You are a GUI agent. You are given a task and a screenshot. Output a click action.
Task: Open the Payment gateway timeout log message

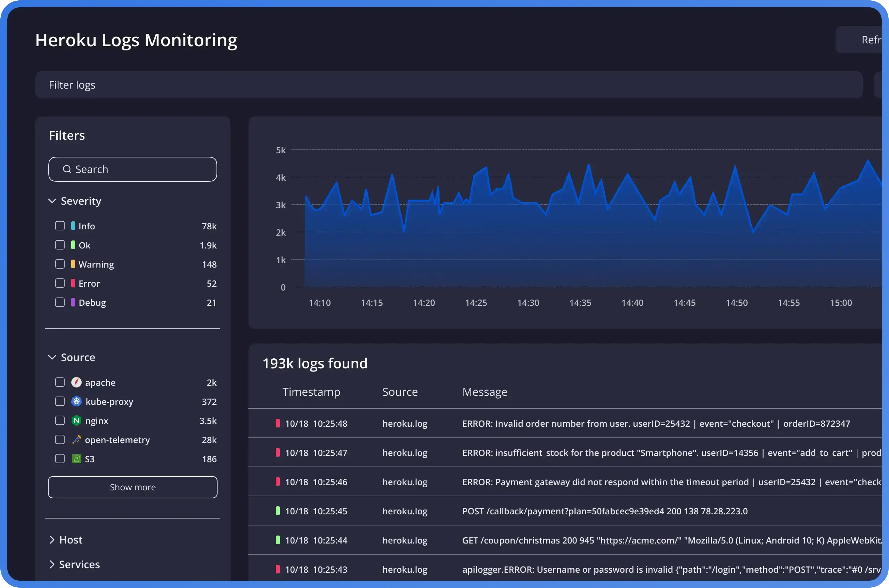[x=672, y=482]
